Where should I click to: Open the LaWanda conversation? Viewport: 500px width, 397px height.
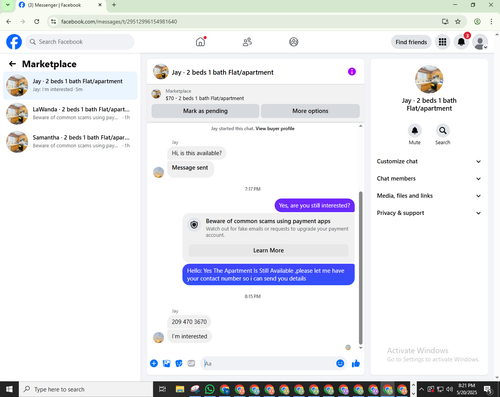[x=70, y=113]
